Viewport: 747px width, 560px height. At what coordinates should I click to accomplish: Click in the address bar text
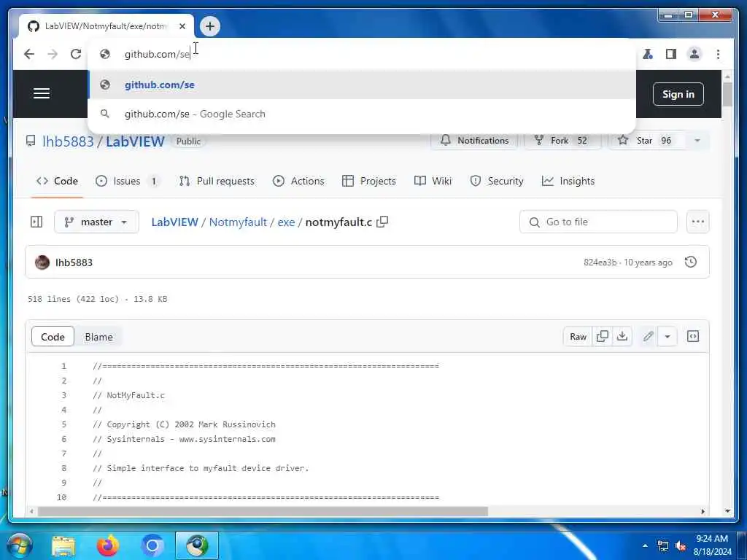pyautogui.click(x=158, y=54)
